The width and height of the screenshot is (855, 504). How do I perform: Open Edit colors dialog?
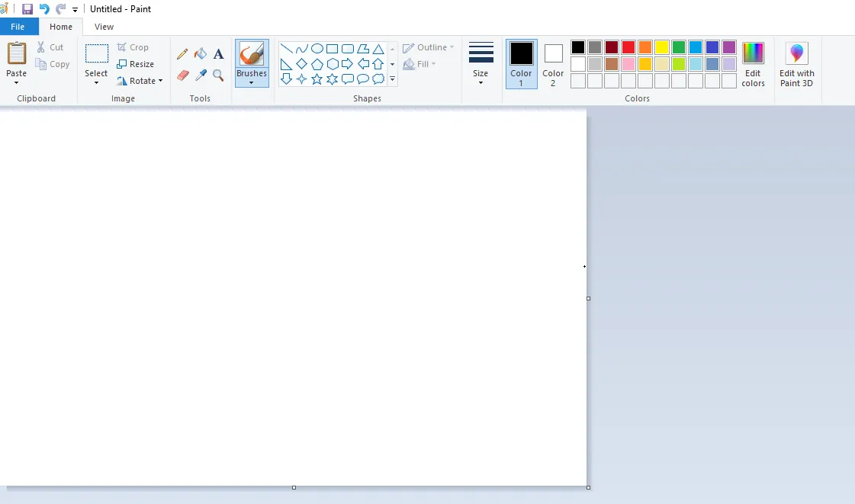point(753,64)
